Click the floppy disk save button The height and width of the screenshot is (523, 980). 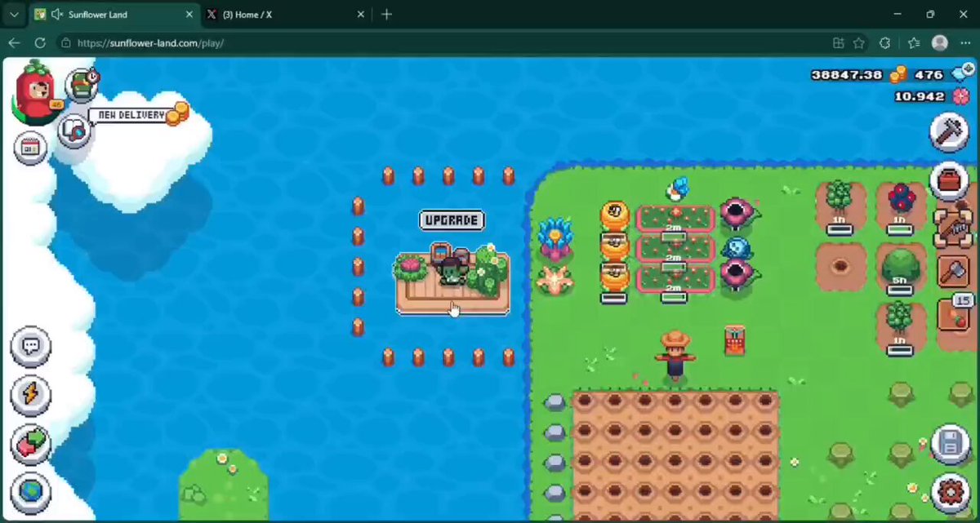(x=949, y=445)
